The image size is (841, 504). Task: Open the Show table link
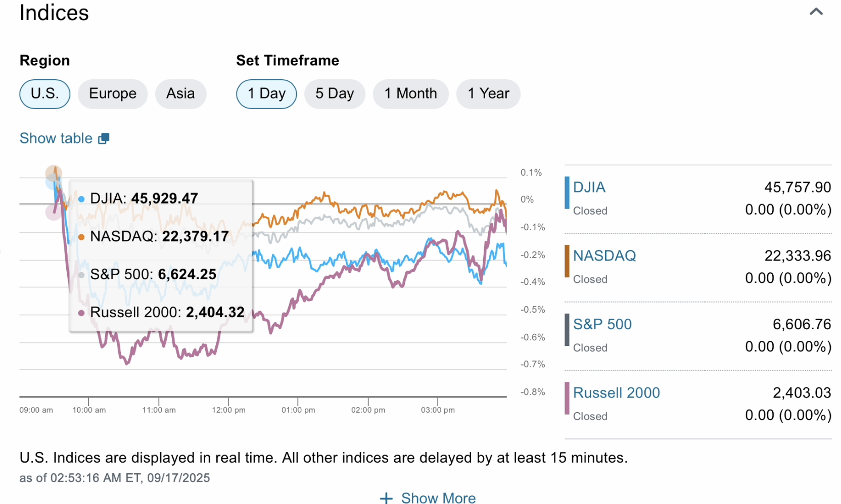pos(56,138)
